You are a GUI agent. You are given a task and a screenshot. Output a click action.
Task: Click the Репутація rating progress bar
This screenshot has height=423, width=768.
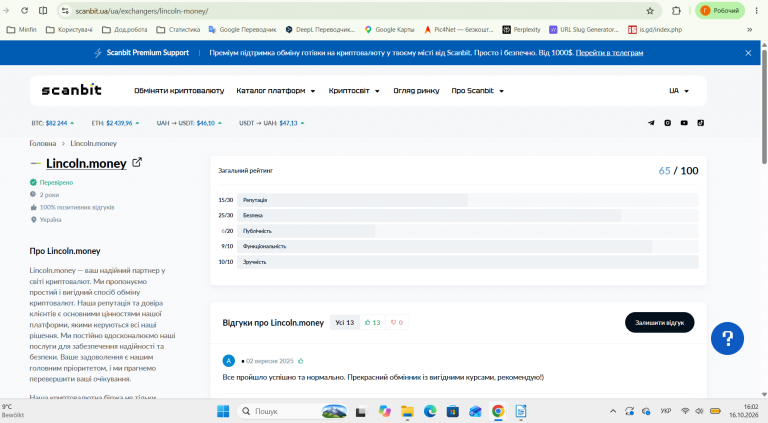pos(468,200)
